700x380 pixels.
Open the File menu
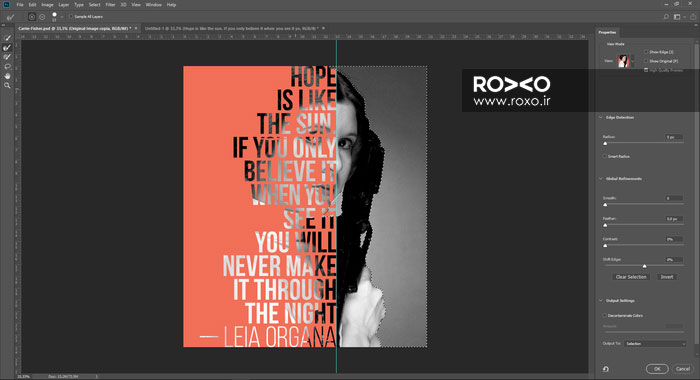pyautogui.click(x=20, y=5)
